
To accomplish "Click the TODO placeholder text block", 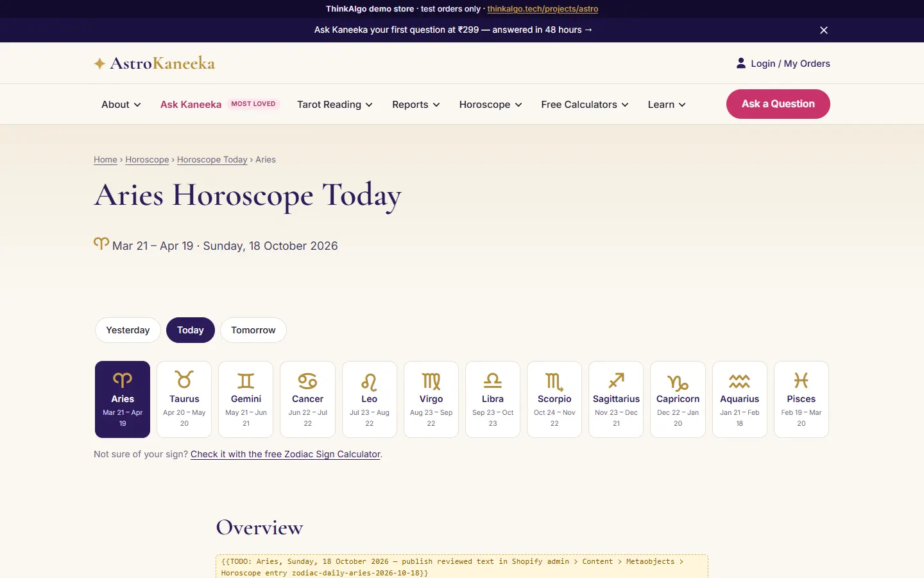I will click(462, 567).
